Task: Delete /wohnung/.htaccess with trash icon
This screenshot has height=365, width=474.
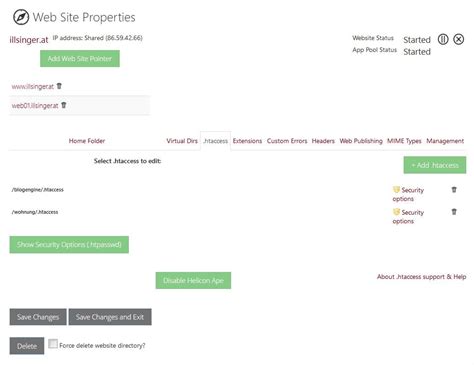Action: [454, 211]
